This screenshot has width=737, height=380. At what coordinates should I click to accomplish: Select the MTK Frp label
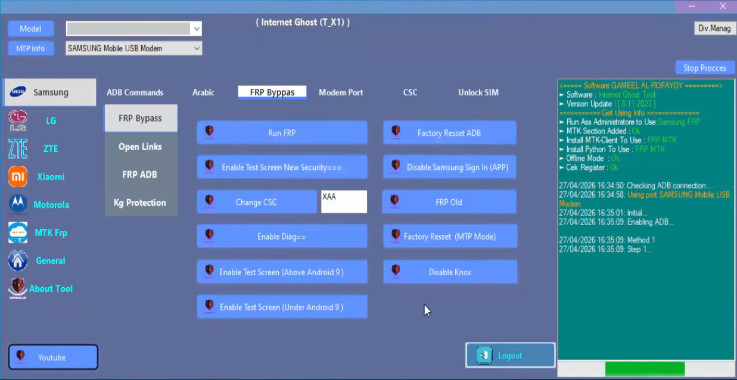51,232
